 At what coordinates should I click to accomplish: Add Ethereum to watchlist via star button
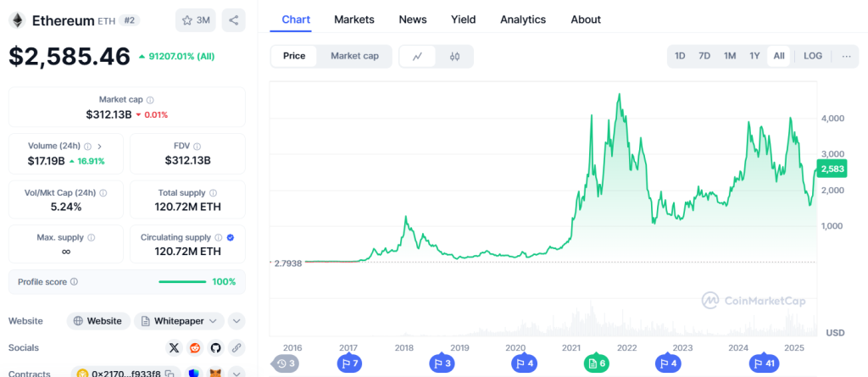[x=195, y=20]
